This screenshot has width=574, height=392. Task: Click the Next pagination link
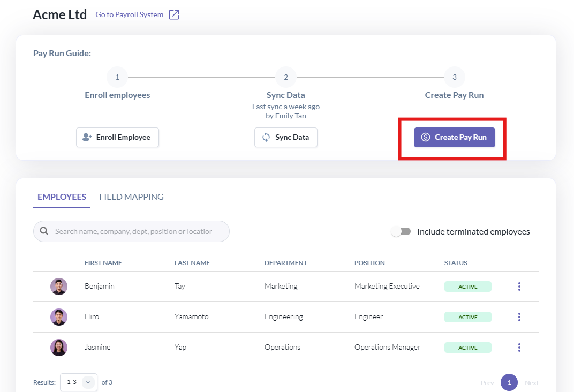pyautogui.click(x=532, y=382)
